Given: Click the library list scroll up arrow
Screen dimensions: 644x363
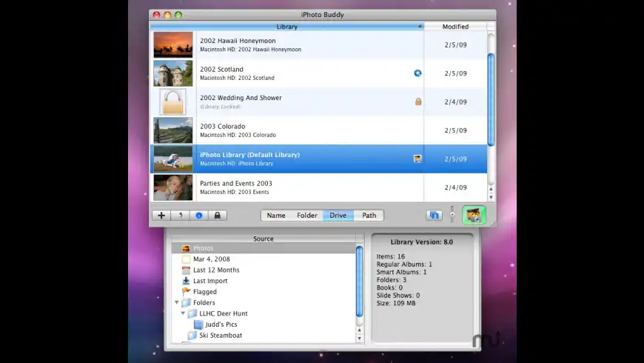Looking at the screenshot, I should (491, 189).
